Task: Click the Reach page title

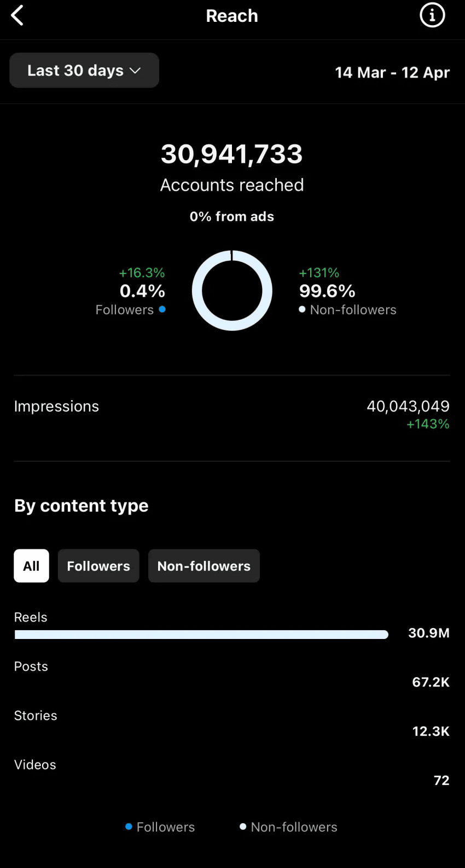Action: [x=232, y=16]
